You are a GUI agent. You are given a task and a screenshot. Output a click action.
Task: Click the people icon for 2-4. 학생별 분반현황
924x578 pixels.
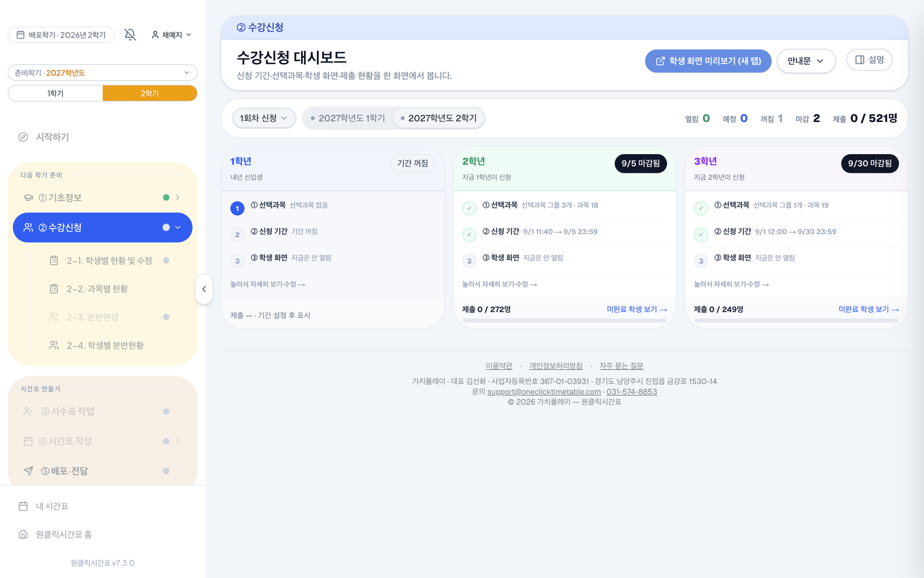(54, 345)
